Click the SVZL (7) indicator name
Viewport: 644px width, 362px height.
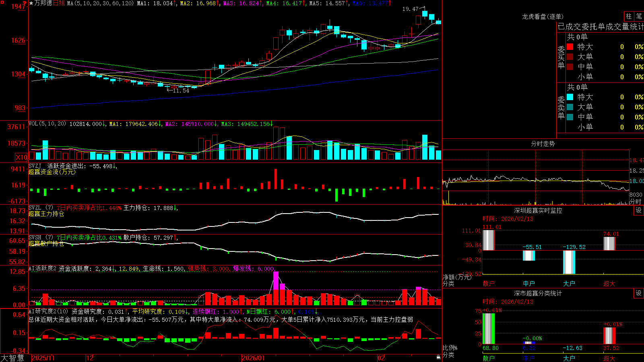pos(41,208)
